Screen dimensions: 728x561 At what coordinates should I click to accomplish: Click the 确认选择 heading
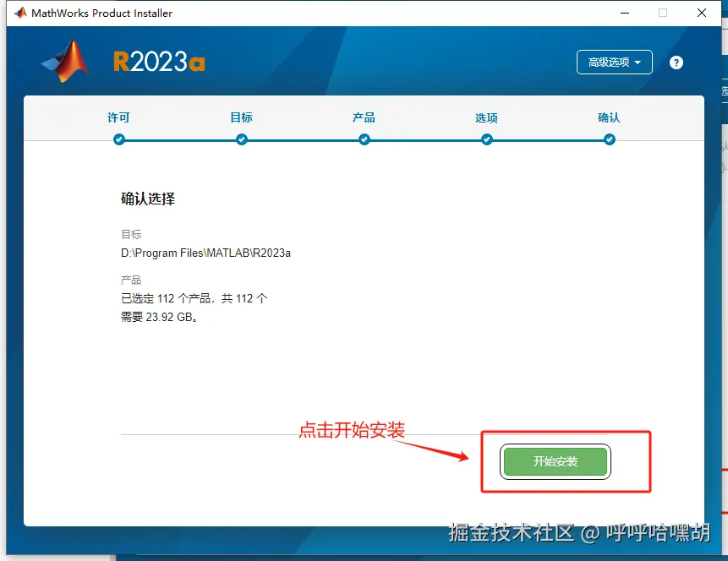click(148, 199)
